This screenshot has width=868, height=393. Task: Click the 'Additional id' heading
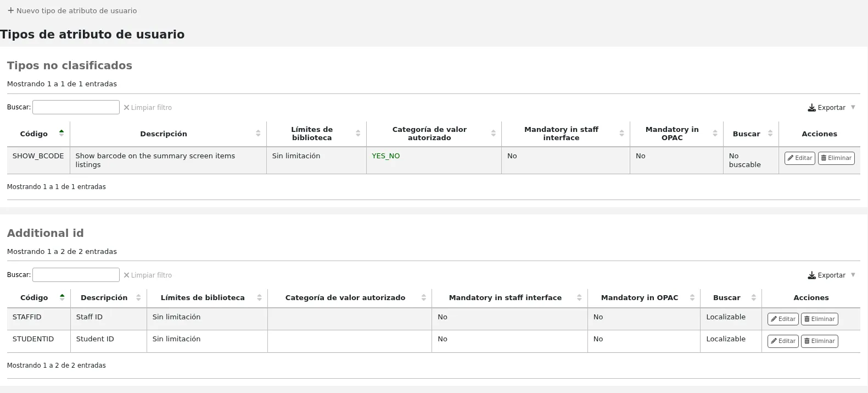click(x=46, y=233)
